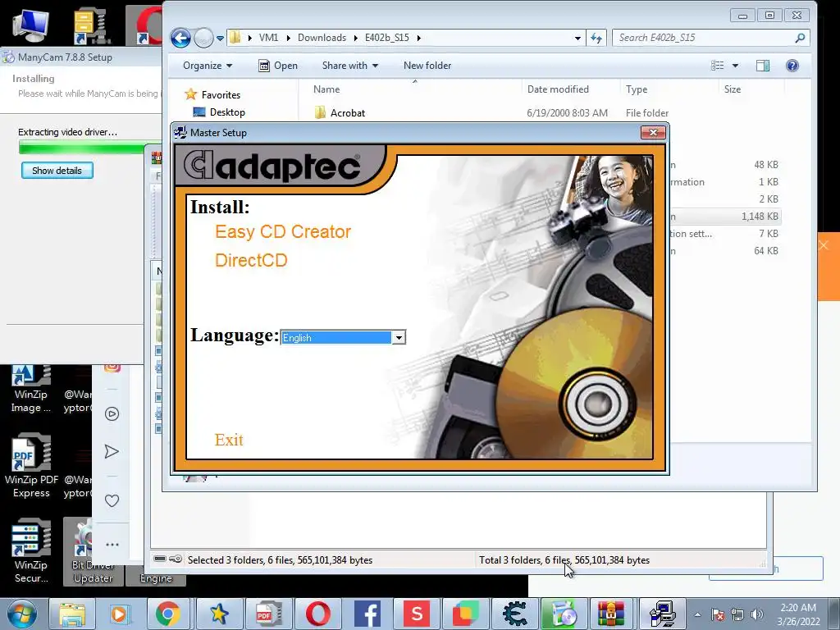Open the Language dropdown showing English
The height and width of the screenshot is (630, 840).
(x=399, y=337)
